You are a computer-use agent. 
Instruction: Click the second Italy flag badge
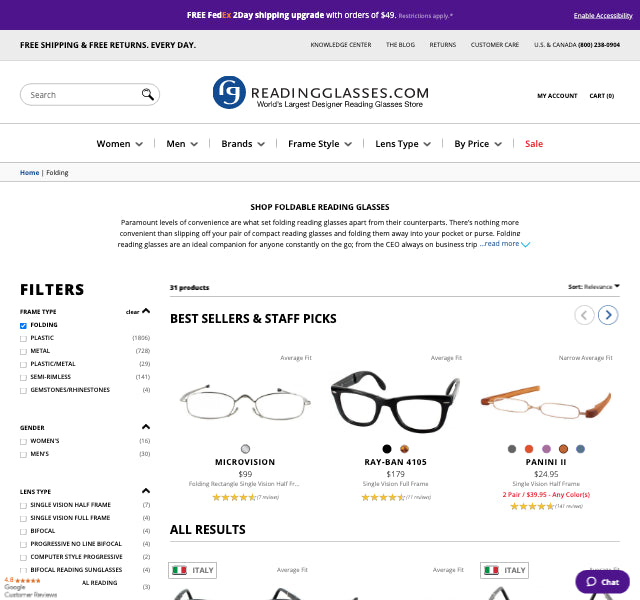click(504, 570)
